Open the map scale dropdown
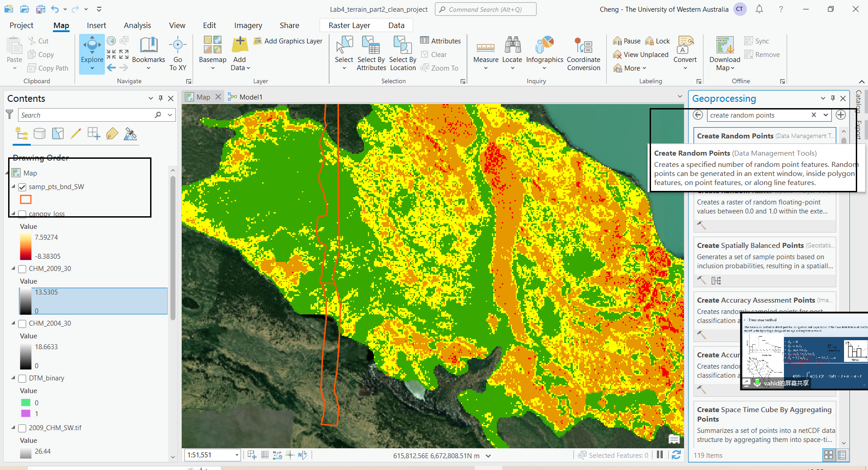 coord(237,455)
